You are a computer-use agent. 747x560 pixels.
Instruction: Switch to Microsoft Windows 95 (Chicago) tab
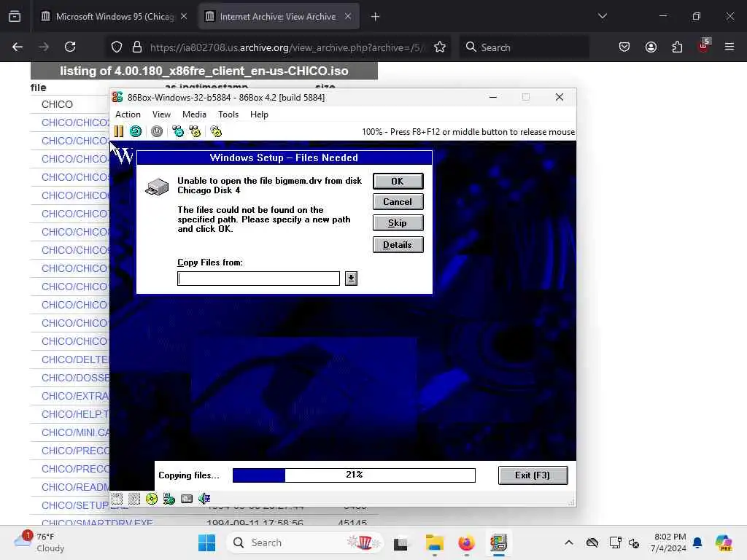[x=115, y=17]
